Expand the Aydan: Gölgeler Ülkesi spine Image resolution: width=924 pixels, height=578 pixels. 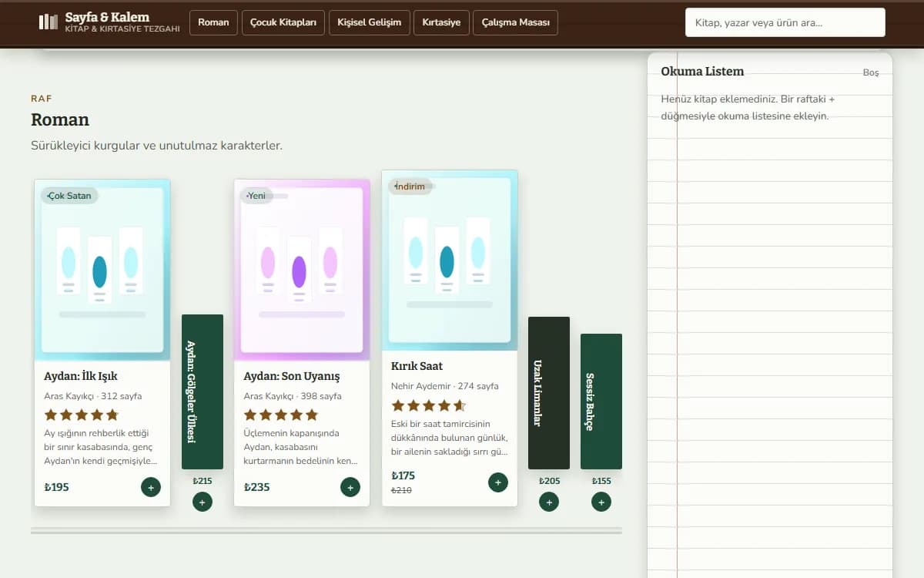pyautogui.click(x=203, y=391)
